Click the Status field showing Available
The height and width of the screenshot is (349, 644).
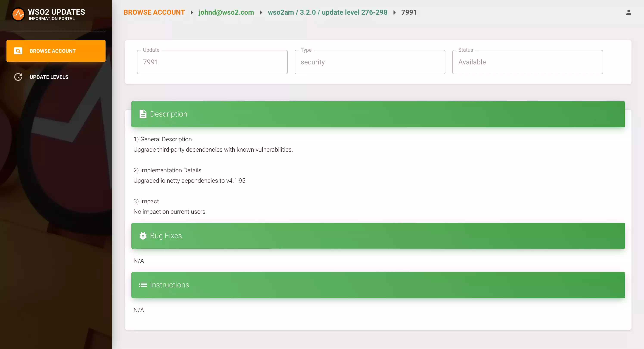click(x=527, y=62)
